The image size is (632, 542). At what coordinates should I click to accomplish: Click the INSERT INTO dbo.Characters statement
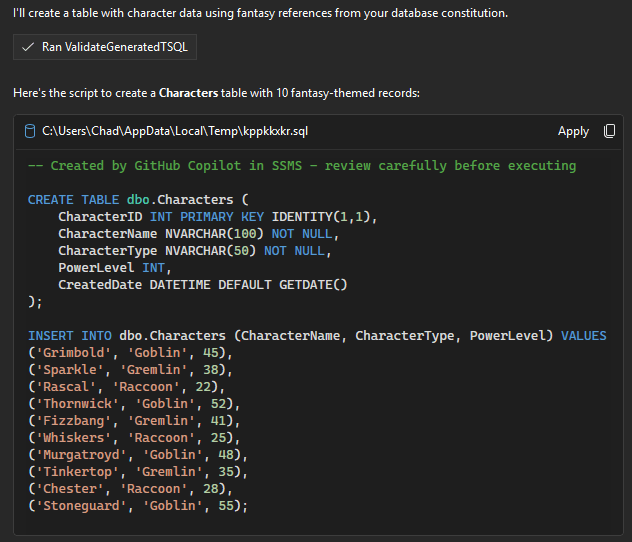tap(317, 336)
